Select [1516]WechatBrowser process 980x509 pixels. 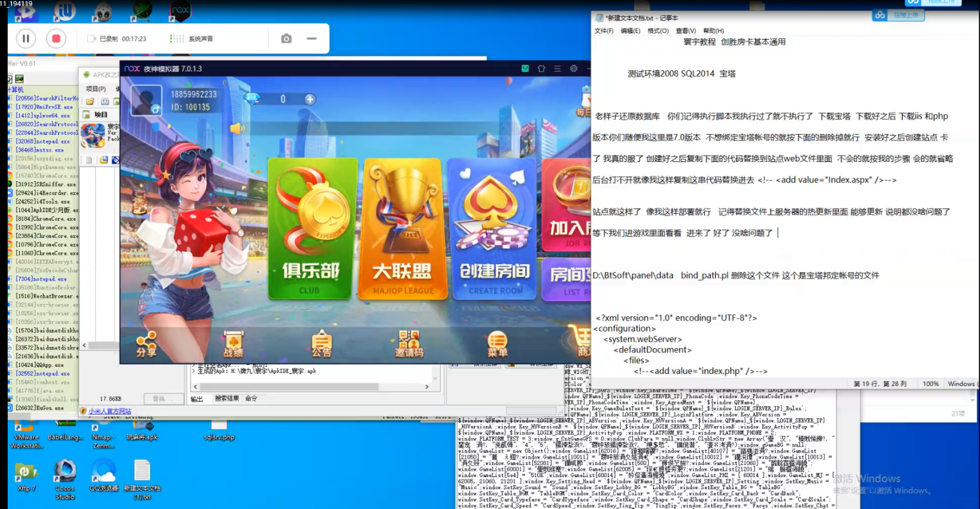[x=47, y=296]
